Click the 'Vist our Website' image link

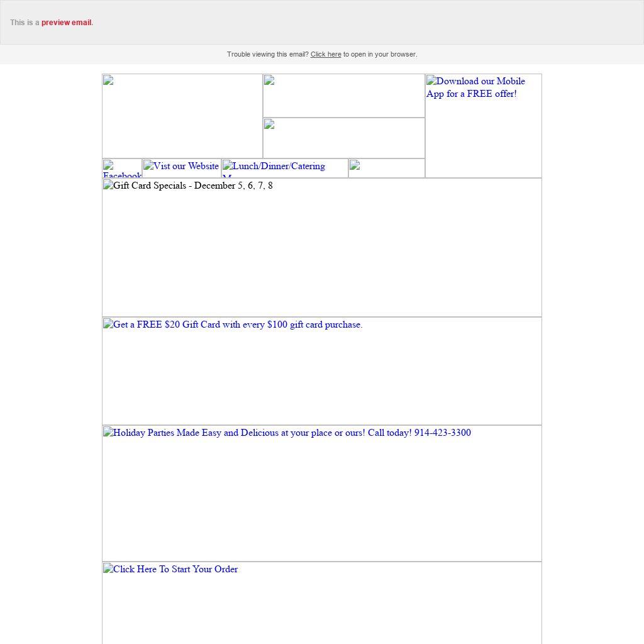pos(186,167)
